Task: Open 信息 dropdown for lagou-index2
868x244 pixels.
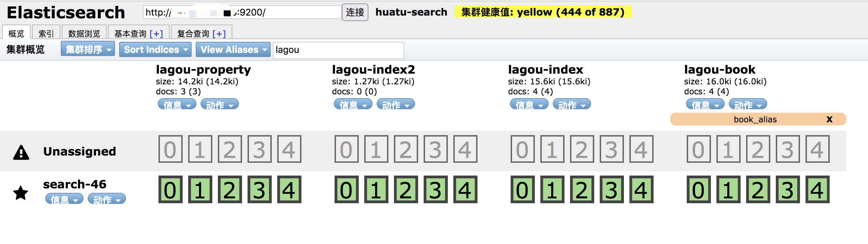Action: [353, 104]
